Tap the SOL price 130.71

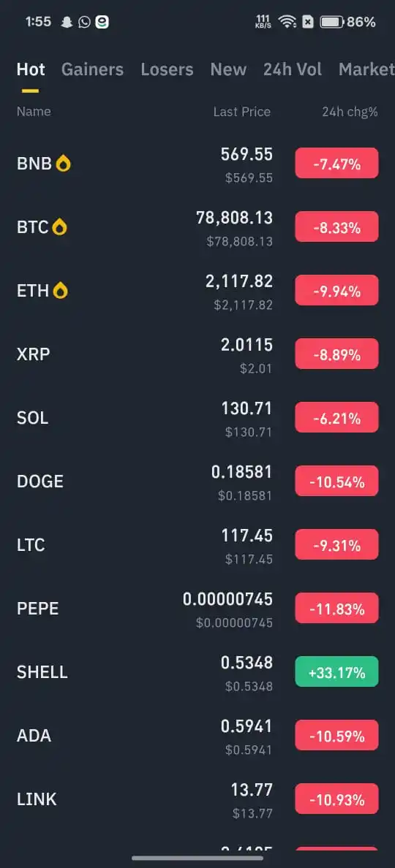tap(247, 409)
